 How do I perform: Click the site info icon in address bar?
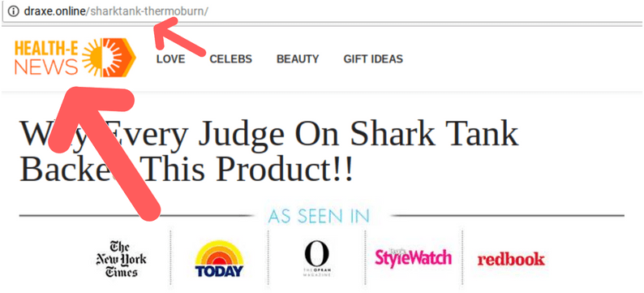(14, 11)
